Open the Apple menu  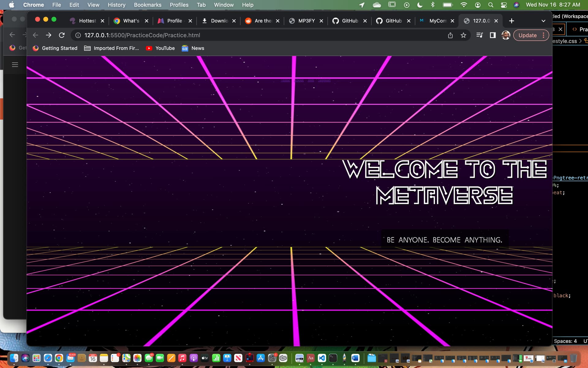(x=11, y=5)
